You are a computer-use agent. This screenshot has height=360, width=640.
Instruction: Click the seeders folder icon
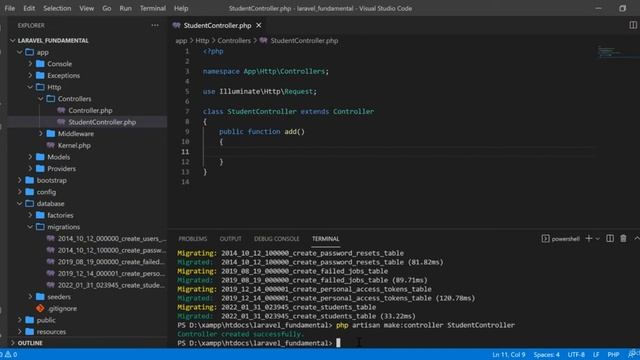40,297
